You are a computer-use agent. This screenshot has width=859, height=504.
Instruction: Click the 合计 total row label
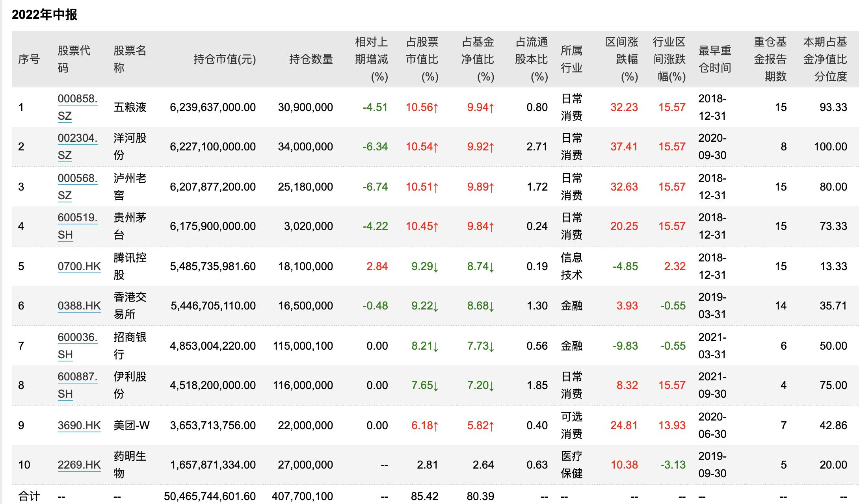pyautogui.click(x=29, y=496)
